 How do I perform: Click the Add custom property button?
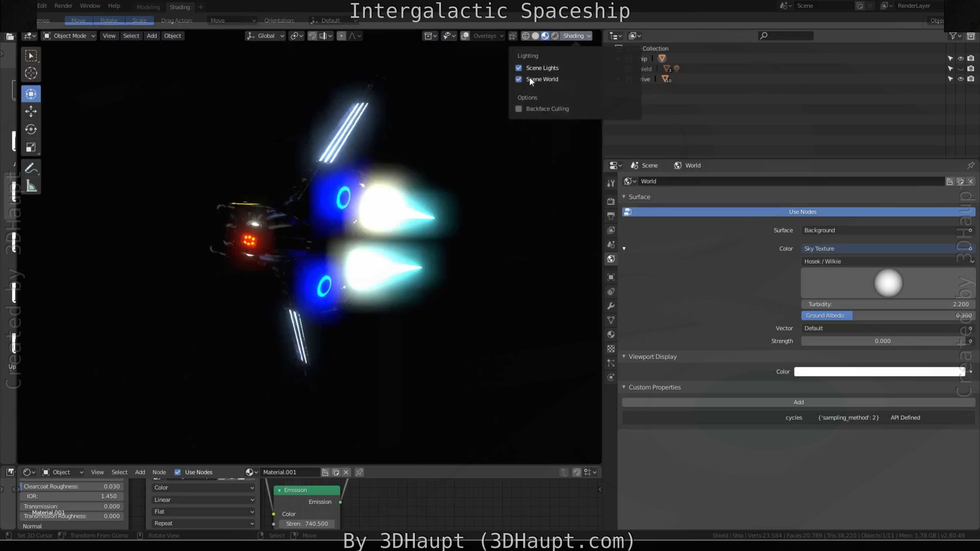point(798,402)
